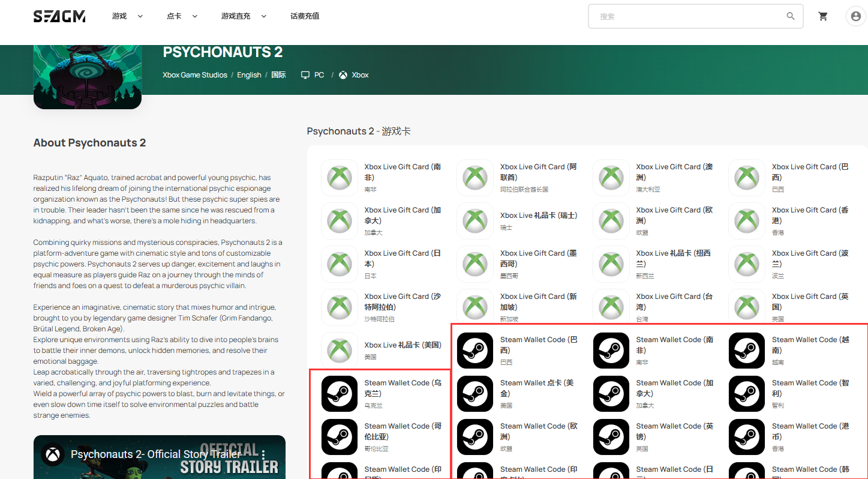
Task: Open Steam Wallet Code (欧洲) link
Action: click(539, 431)
